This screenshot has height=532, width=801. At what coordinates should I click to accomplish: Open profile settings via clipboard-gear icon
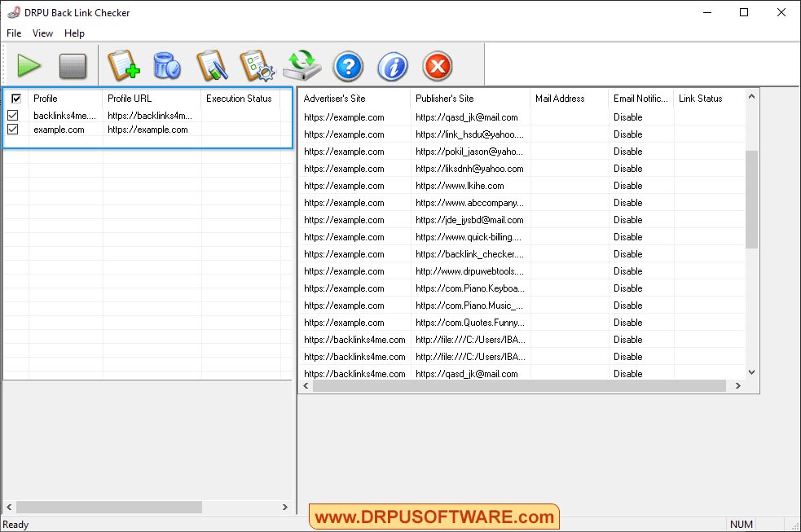pyautogui.click(x=257, y=66)
